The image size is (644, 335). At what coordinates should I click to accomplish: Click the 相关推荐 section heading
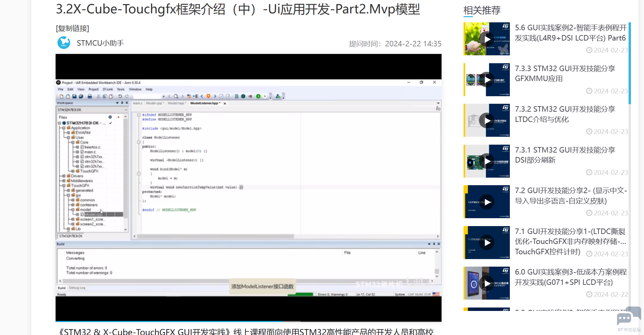point(482,10)
